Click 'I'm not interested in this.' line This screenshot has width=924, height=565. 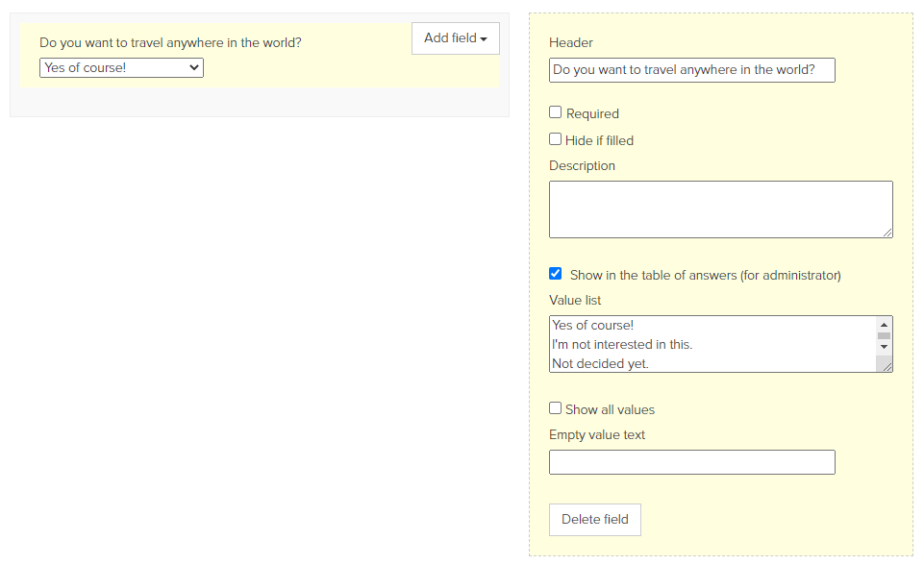pyautogui.click(x=622, y=345)
